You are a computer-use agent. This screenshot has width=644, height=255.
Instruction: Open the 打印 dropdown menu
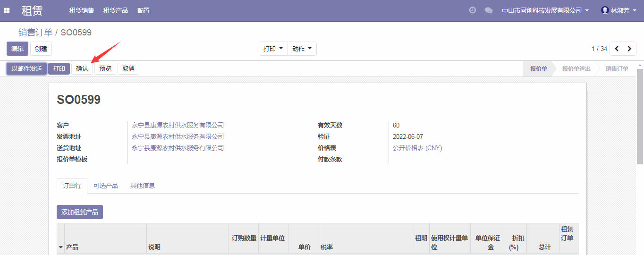(x=273, y=49)
